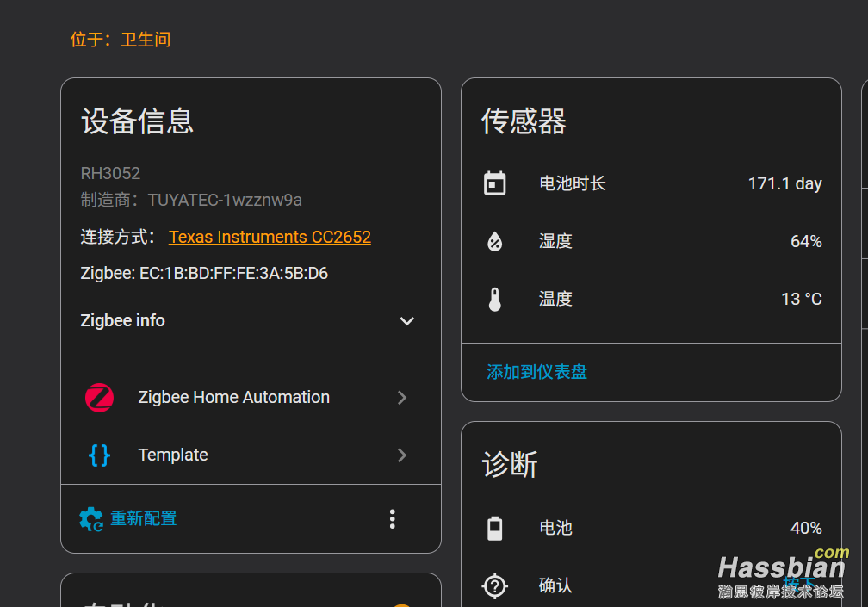Click the humidity droplet icon beside 湿度
This screenshot has height=607, width=868.
click(494, 241)
